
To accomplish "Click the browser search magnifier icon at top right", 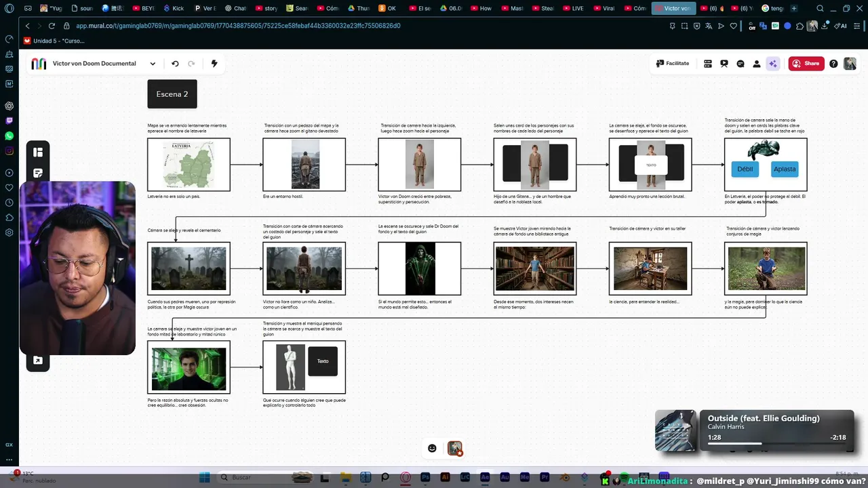I will (820, 8).
